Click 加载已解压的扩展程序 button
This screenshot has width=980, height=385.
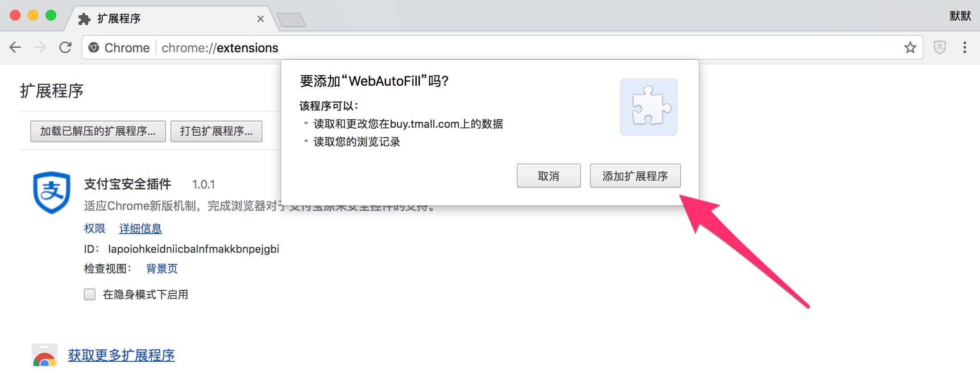click(98, 131)
